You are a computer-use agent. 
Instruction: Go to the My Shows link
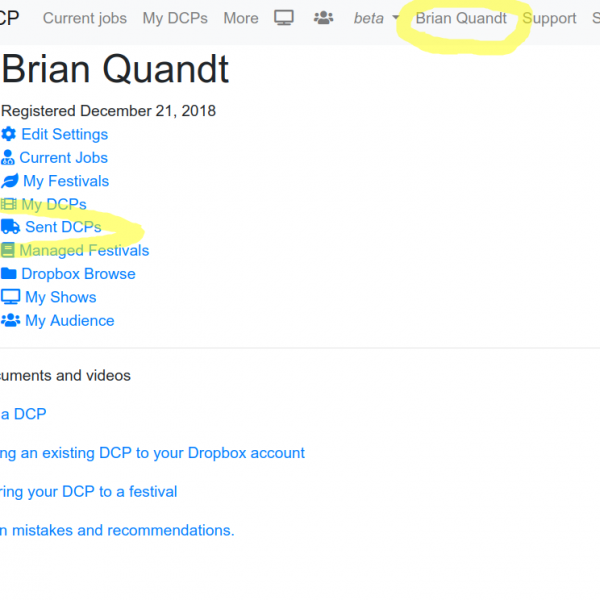click(x=61, y=297)
